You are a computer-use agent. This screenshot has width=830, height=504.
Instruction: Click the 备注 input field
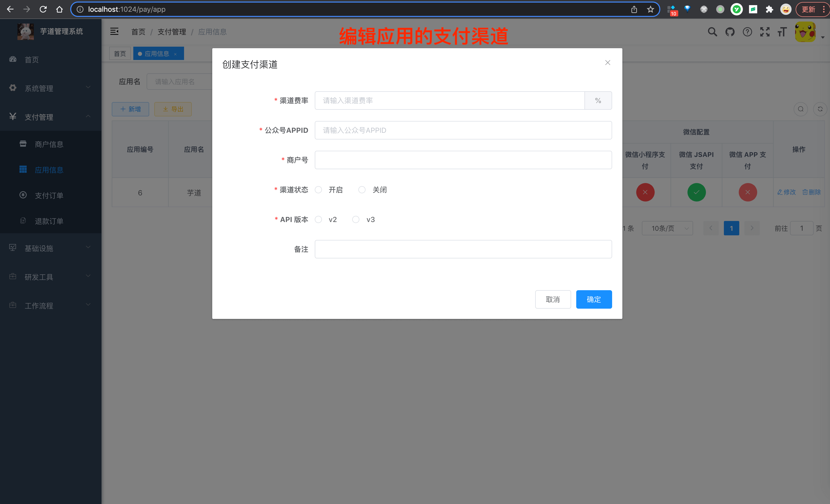click(x=463, y=249)
